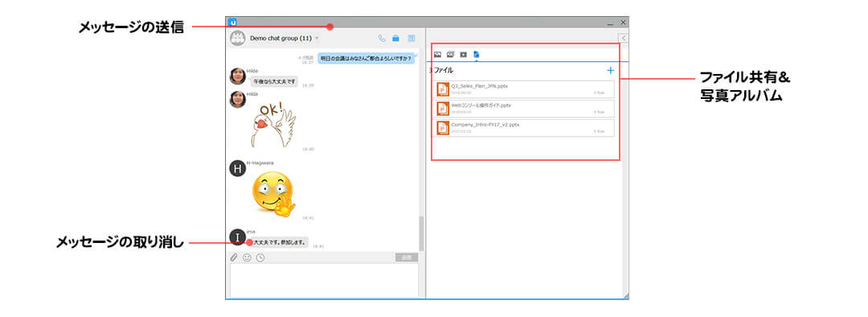Click the Demo chat group avatar
This screenshot has height=317, width=868.
(237, 39)
